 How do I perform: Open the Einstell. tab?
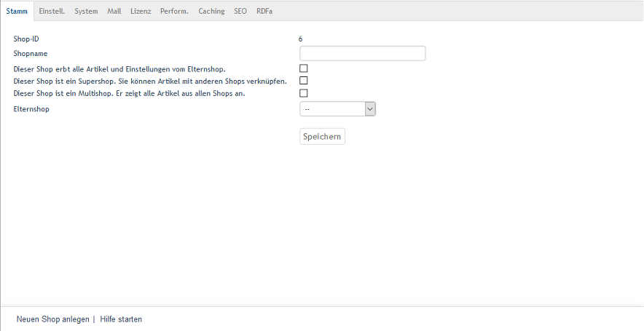pos(52,11)
